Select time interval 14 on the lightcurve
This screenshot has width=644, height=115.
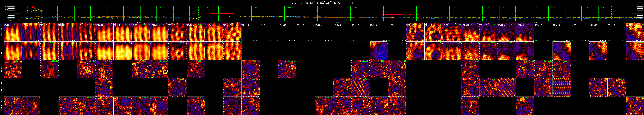click(x=260, y=14)
